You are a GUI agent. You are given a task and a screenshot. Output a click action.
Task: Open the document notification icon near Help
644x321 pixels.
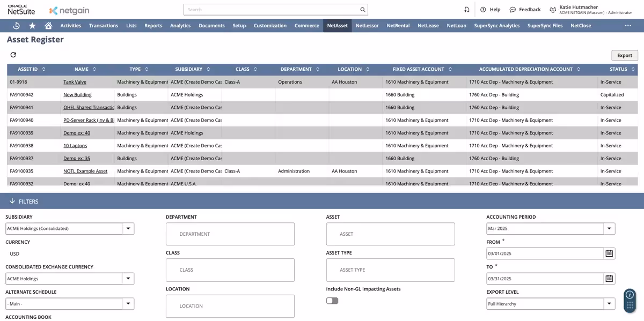(466, 9)
